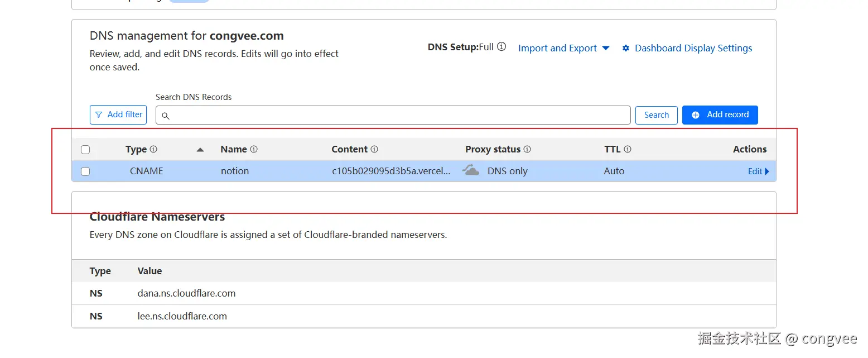Click the notion name cell
Screen dimensions: 868x358
[235, 171]
